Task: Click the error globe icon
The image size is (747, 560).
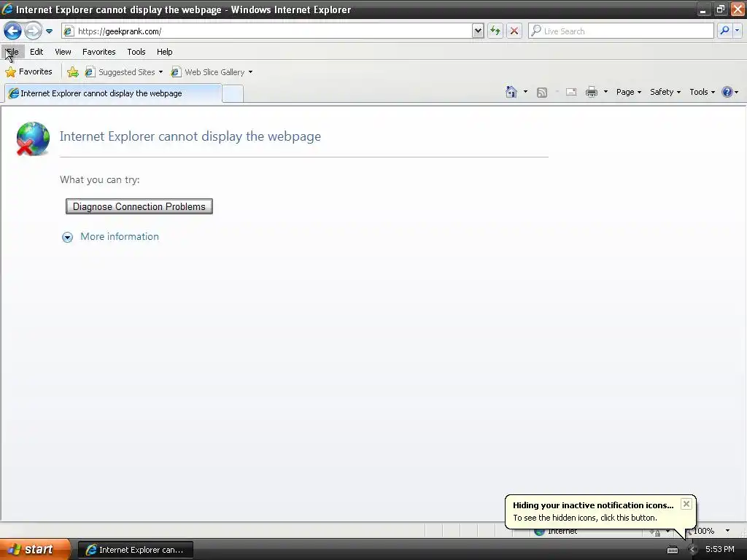Action: tap(32, 139)
